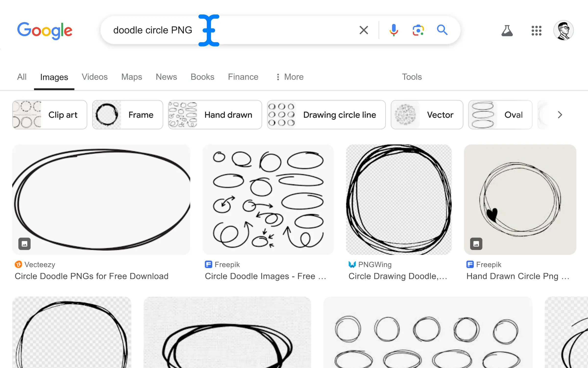
Task: Open Search Labs flask icon
Action: point(507,31)
